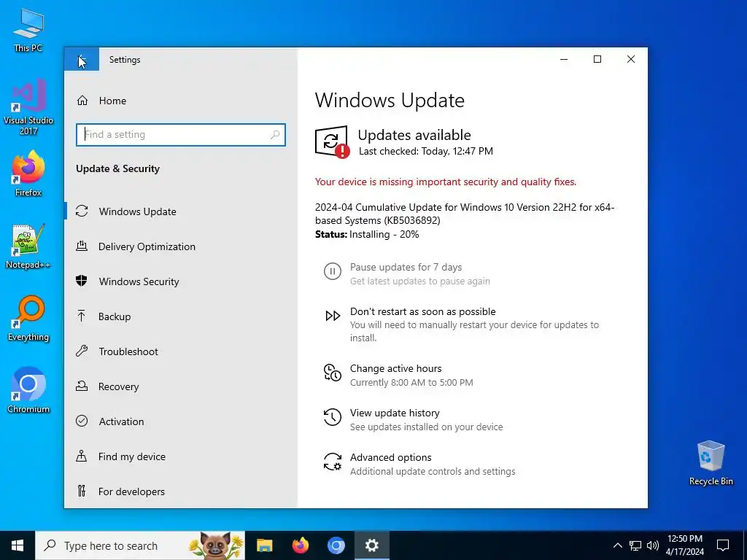Click the Troubleshoot wrench icon

pos(82,351)
